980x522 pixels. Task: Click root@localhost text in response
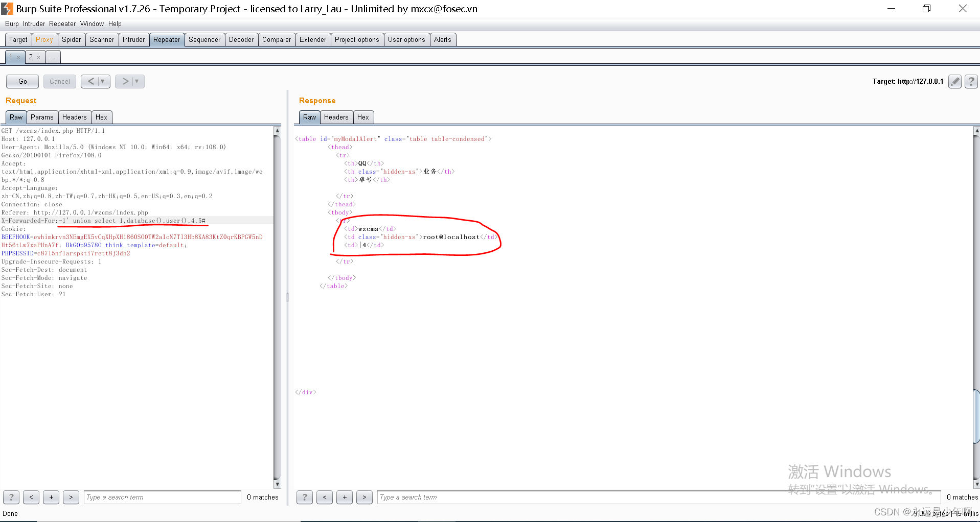pyautogui.click(x=451, y=237)
